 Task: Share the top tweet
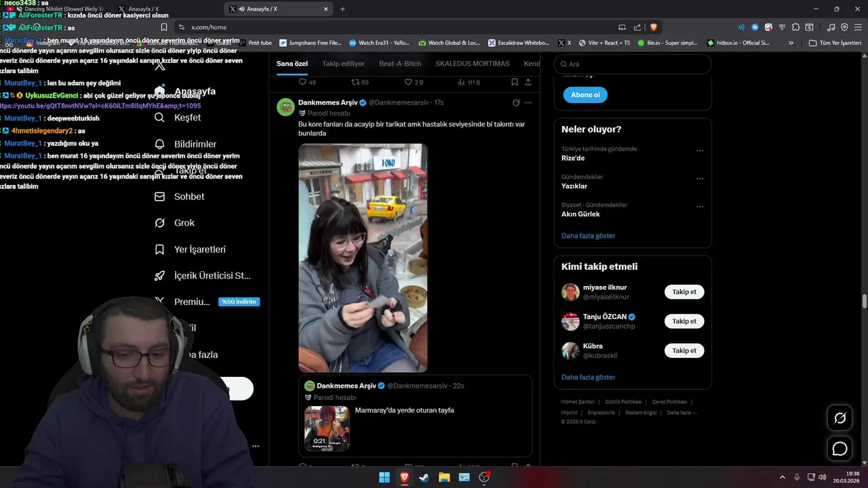click(x=528, y=82)
